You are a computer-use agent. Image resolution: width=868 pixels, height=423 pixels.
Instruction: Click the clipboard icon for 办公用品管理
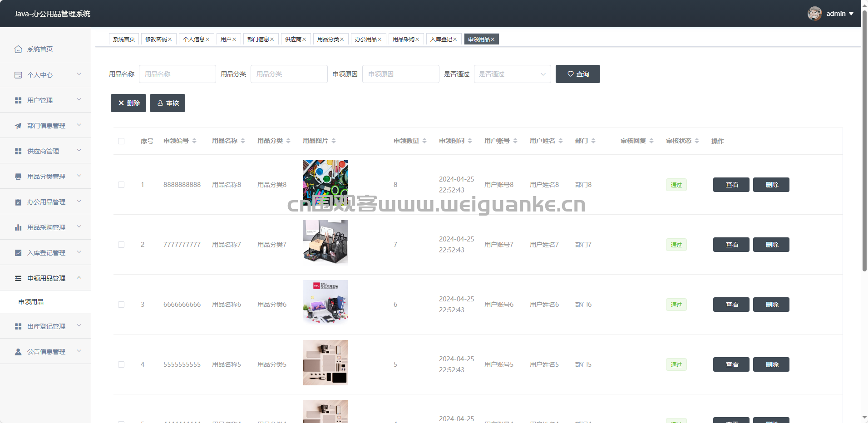(x=18, y=202)
